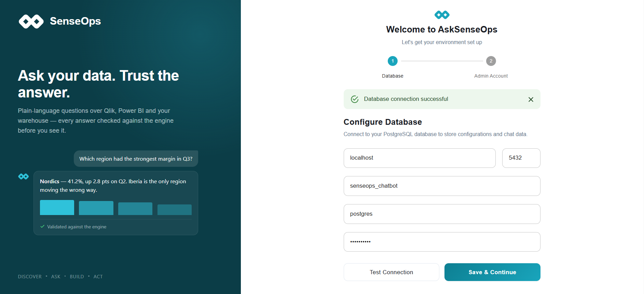Viewport: 644px width, 294px height.
Task: Click the Test Connection button
Action: point(391,272)
